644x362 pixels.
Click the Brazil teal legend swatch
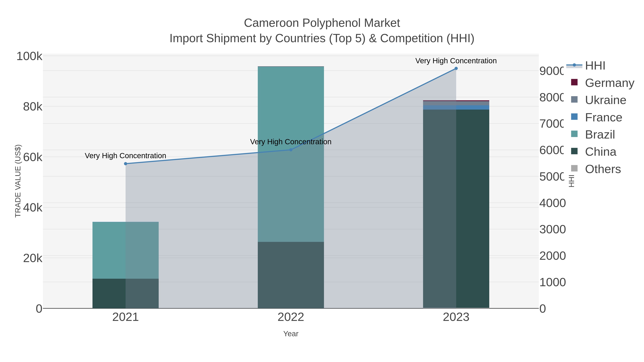(574, 134)
